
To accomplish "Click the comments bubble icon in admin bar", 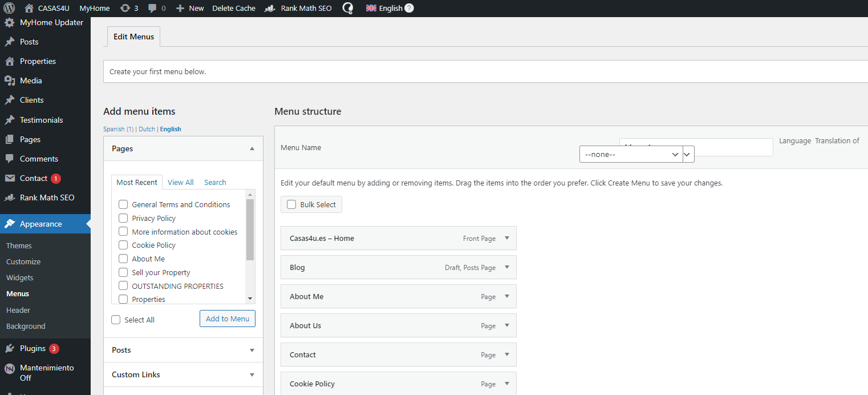I will 152,9.
